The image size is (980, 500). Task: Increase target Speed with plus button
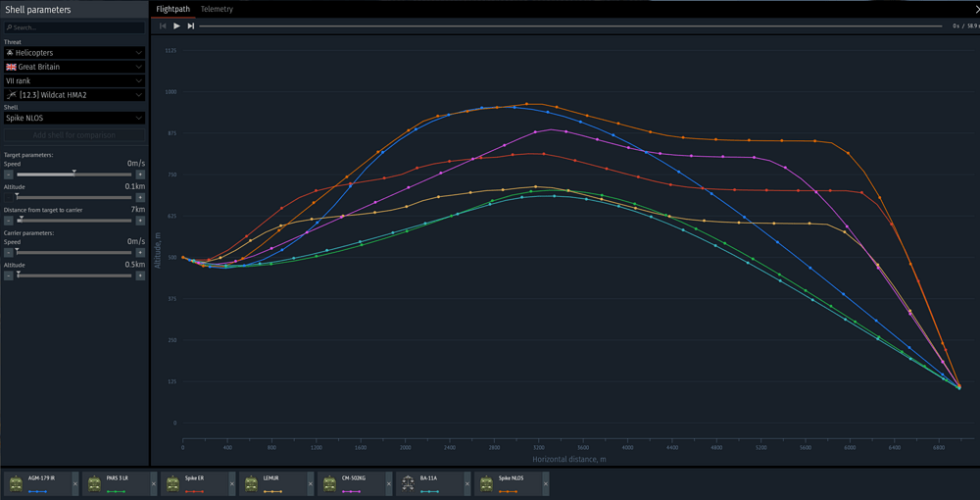point(140,175)
